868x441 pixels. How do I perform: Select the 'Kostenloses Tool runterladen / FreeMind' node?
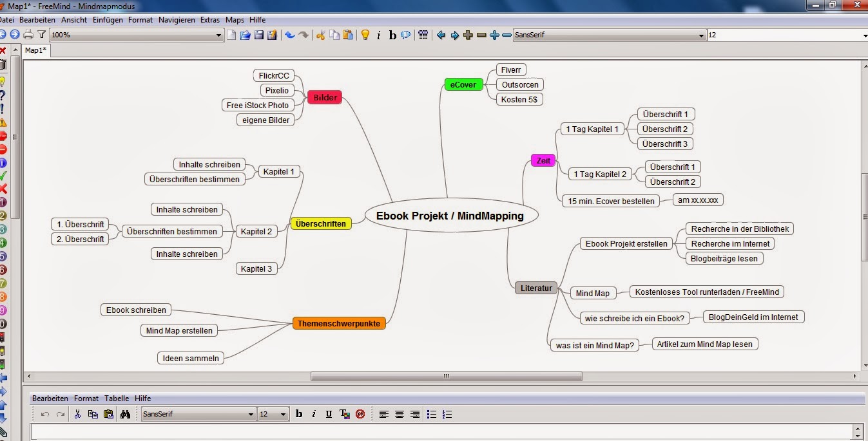pyautogui.click(x=707, y=292)
